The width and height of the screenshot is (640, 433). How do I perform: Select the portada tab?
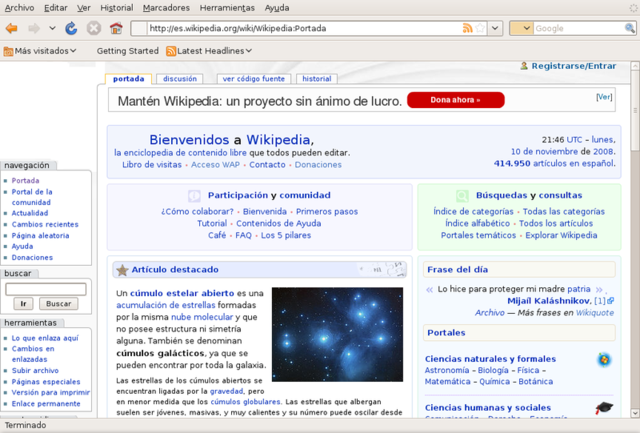click(129, 79)
